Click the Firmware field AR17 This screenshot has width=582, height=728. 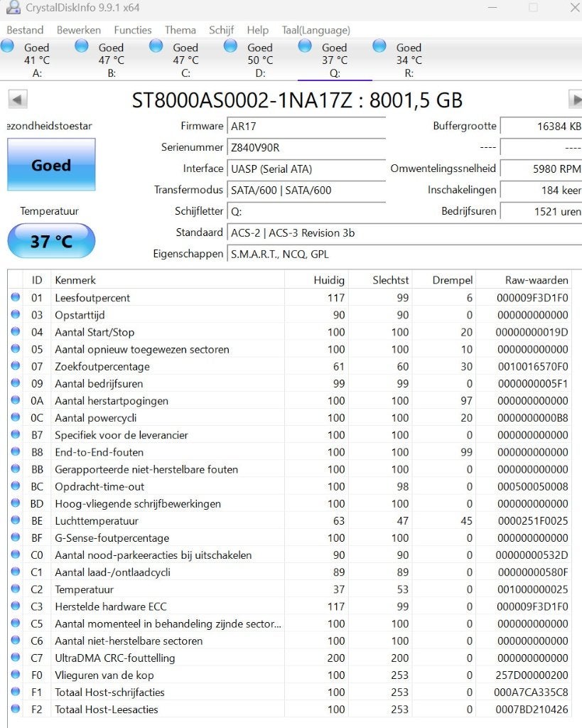click(306, 127)
